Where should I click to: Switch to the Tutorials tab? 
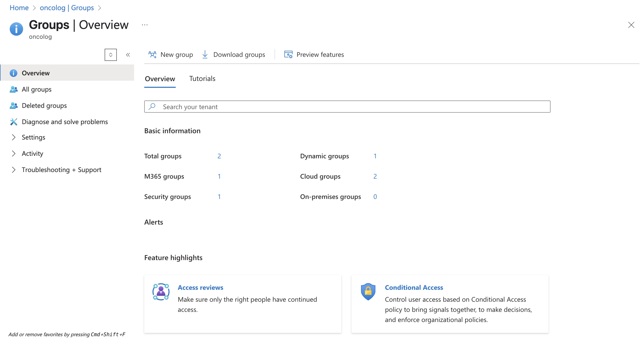coord(202,79)
